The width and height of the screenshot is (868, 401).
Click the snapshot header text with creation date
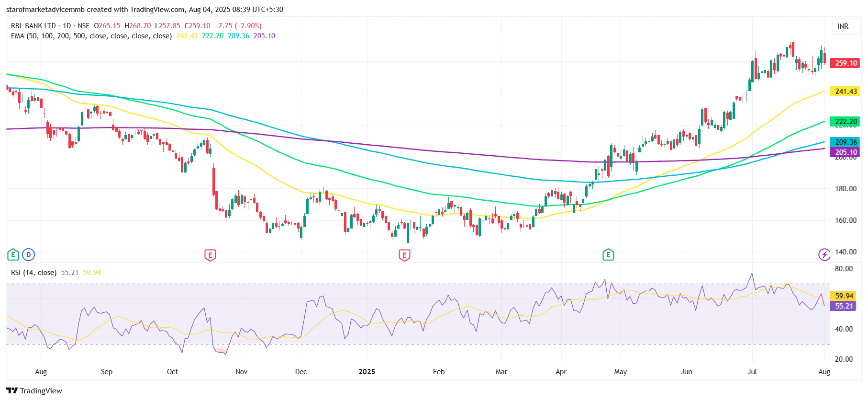(x=145, y=10)
